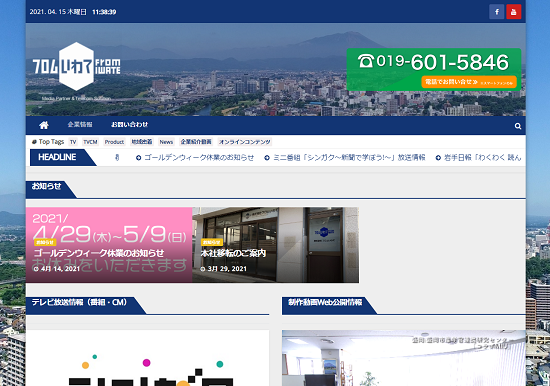Click the green phone number banner
Image resolution: width=550 pixels, height=386 pixels.
point(434,69)
